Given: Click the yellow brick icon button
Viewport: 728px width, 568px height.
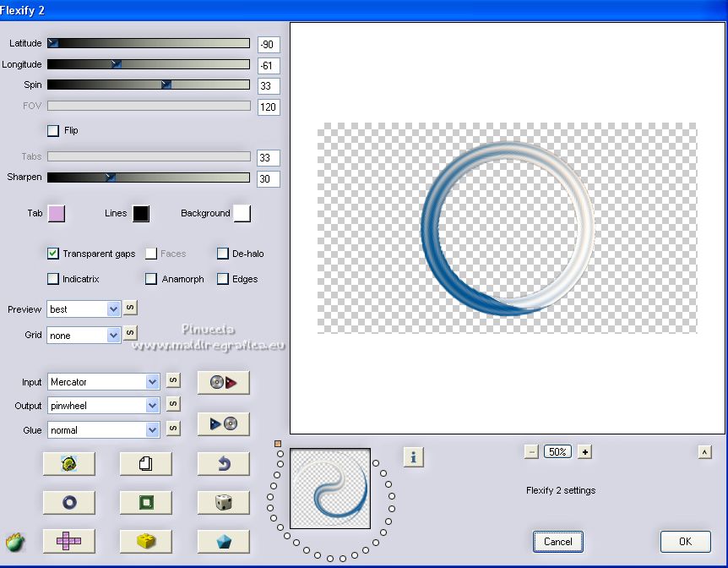Looking at the screenshot, I should [146, 541].
